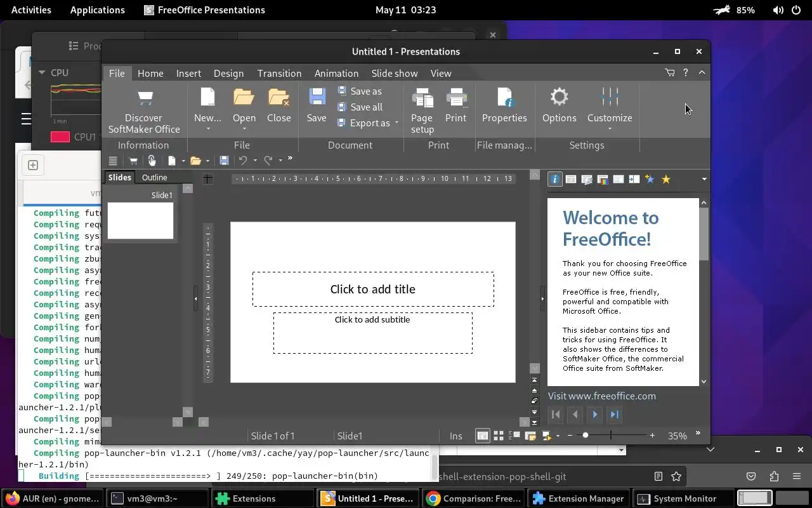Image resolution: width=812 pixels, height=508 pixels.
Task: Open the sidebar animation star-plus icon
Action: 650,179
